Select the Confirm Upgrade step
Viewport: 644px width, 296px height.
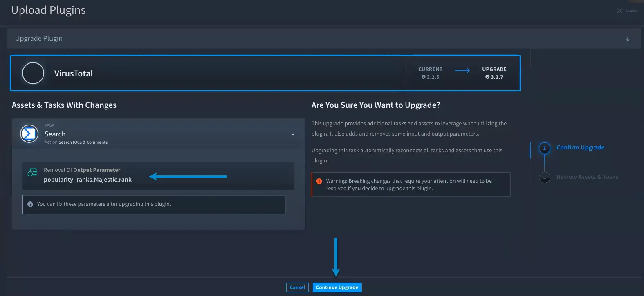[580, 147]
